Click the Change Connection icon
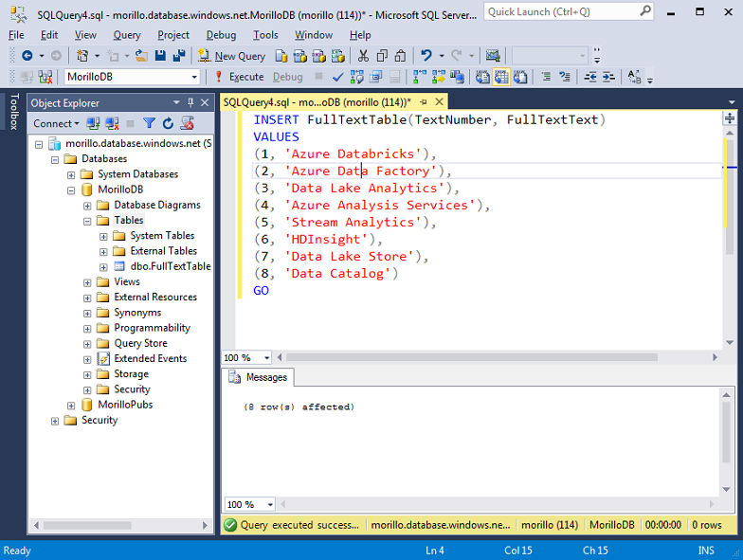 tap(45, 77)
